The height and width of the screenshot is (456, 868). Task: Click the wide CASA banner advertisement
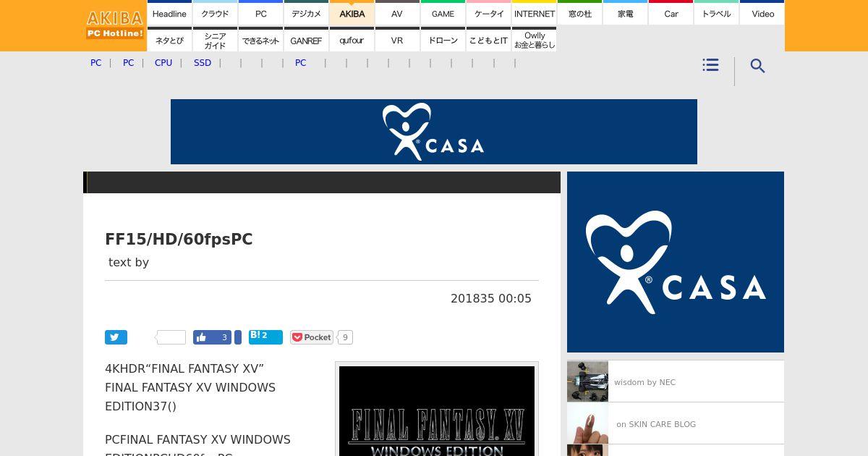(434, 132)
